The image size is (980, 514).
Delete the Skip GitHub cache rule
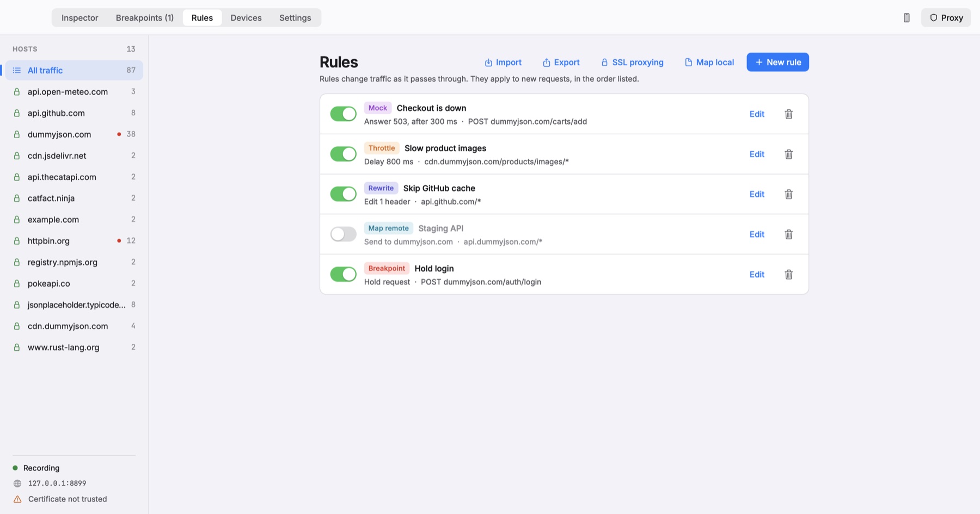[788, 194]
